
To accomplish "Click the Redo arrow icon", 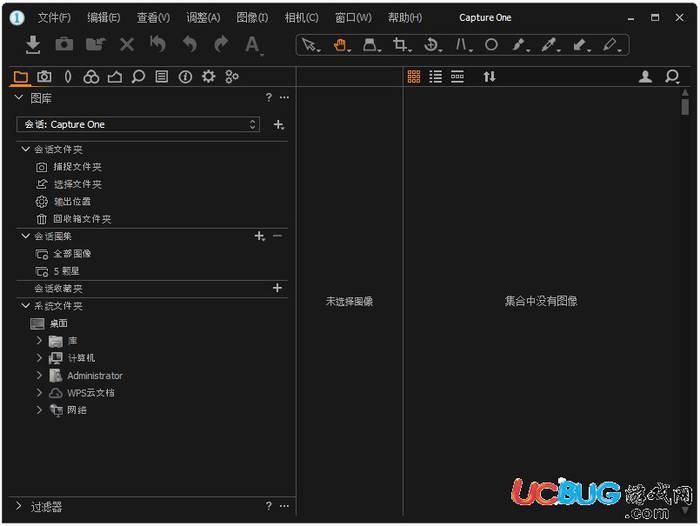I will tap(221, 45).
